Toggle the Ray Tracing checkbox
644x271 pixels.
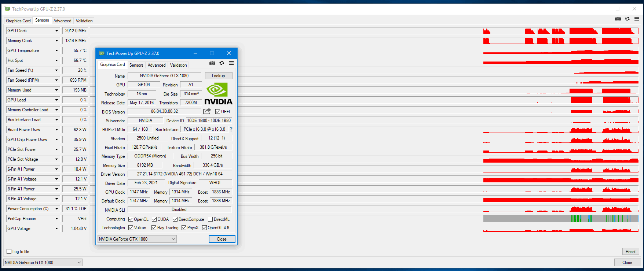click(154, 228)
